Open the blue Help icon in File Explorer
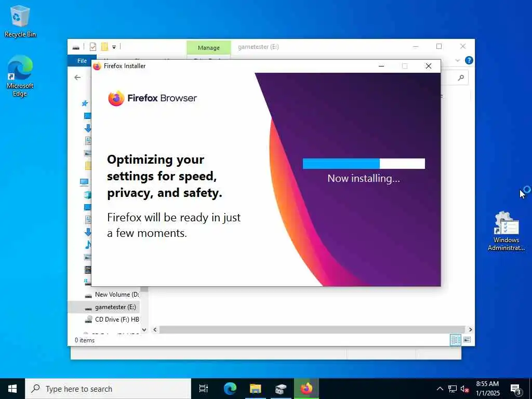532x399 pixels. pos(469,60)
